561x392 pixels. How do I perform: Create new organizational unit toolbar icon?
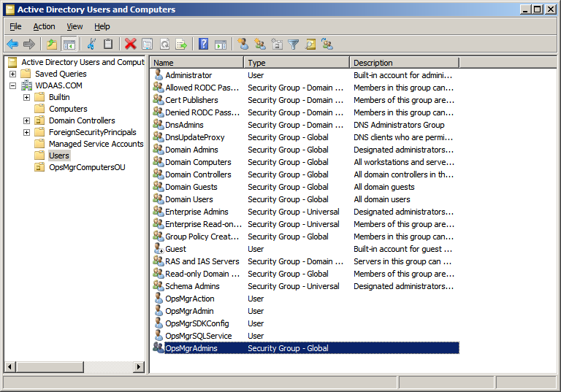(277, 45)
